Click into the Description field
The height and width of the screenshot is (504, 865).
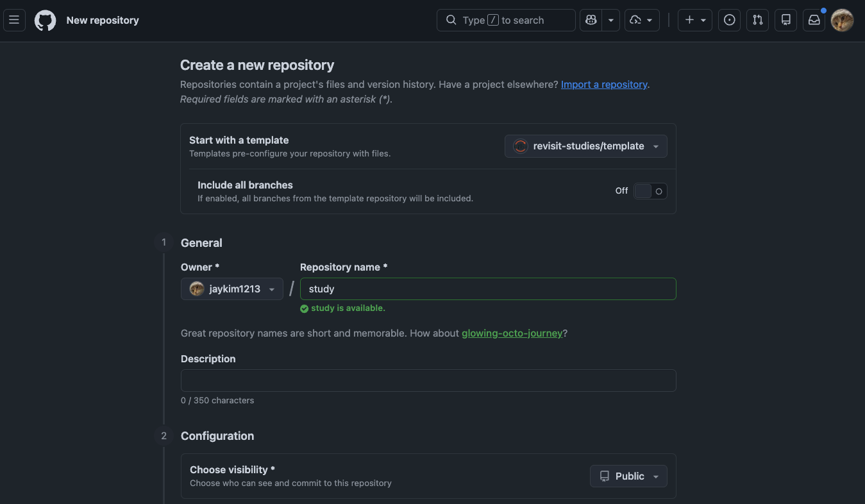click(428, 381)
